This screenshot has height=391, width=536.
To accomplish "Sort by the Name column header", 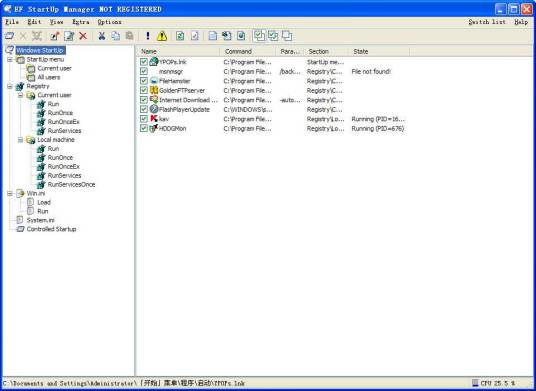I will tap(178, 51).
